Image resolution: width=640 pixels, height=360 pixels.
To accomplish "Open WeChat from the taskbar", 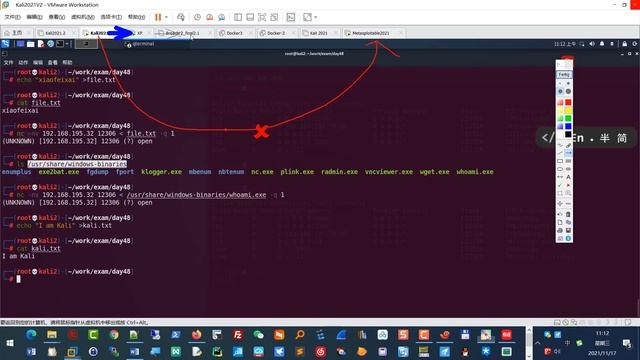I will [x=259, y=335].
